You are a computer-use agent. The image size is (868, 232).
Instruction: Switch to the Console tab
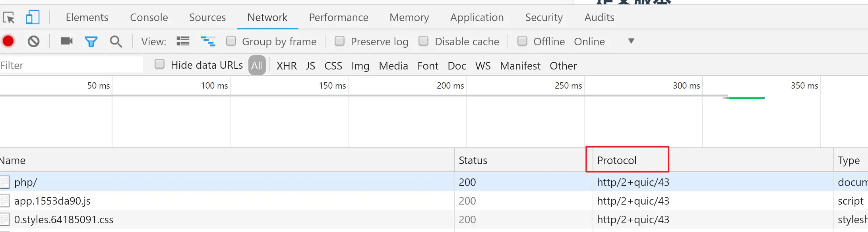149,17
